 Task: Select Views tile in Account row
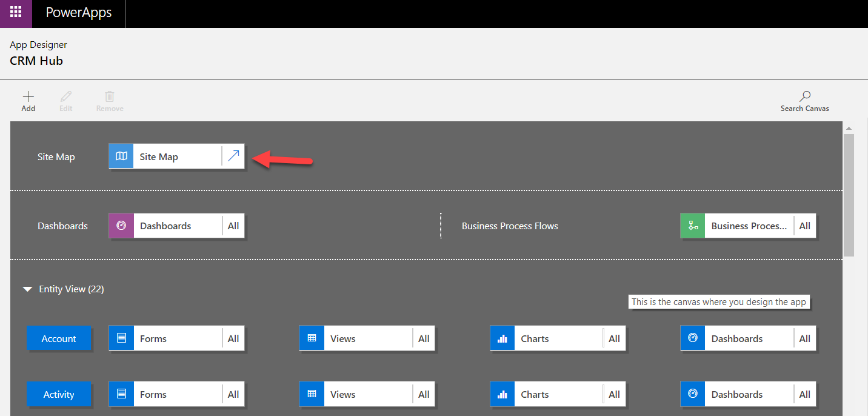click(367, 338)
